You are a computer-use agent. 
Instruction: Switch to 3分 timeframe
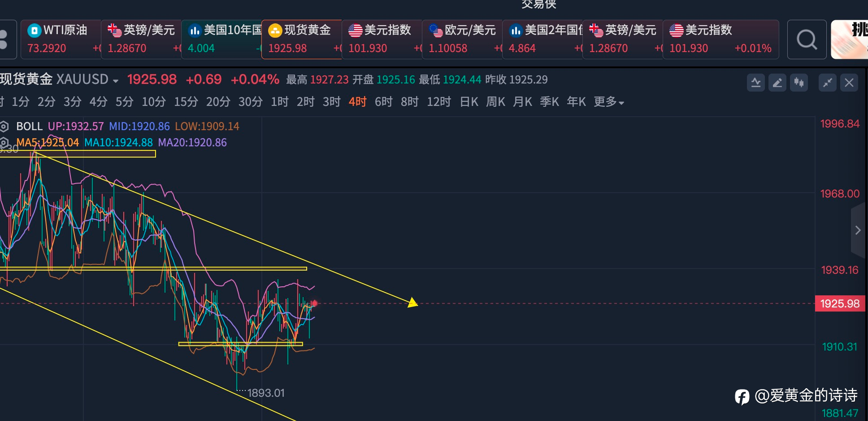72,102
